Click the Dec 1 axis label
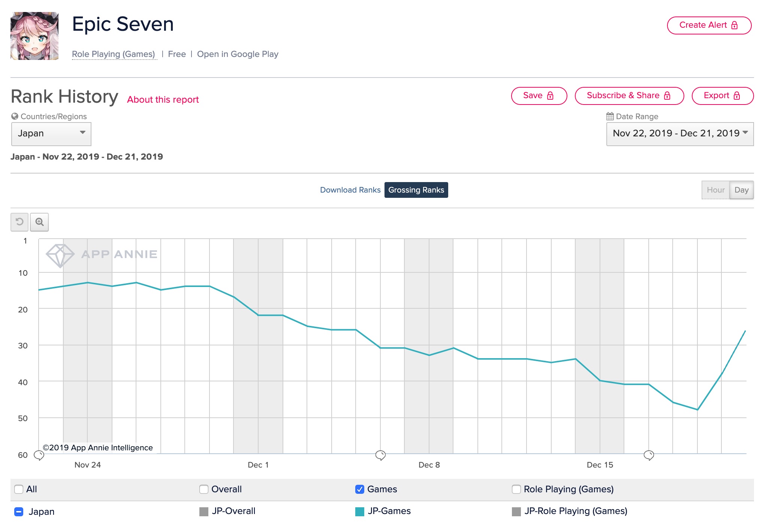The width and height of the screenshot is (763, 532). pos(258,465)
